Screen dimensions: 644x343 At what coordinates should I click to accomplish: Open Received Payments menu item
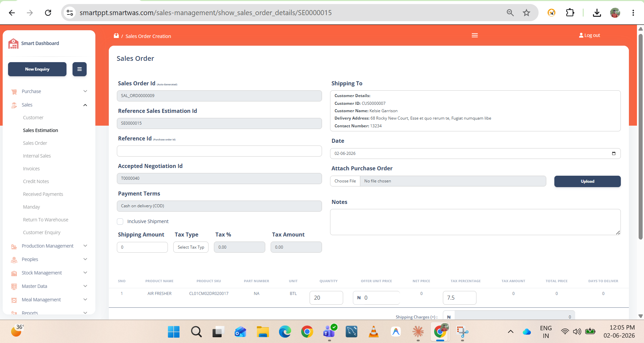point(43,194)
